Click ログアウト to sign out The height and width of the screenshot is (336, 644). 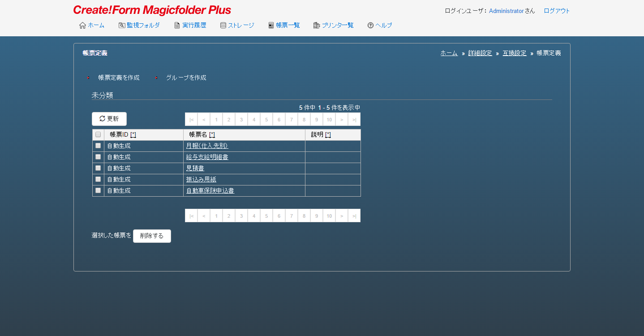[557, 11]
